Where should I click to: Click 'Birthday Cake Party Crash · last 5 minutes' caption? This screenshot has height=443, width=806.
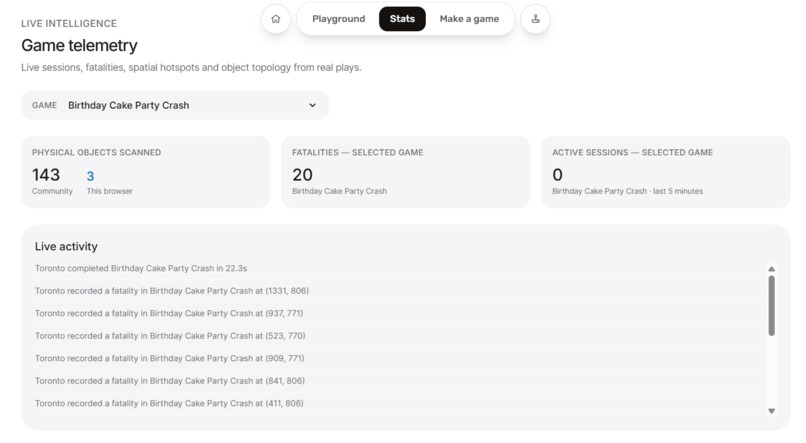(x=628, y=191)
